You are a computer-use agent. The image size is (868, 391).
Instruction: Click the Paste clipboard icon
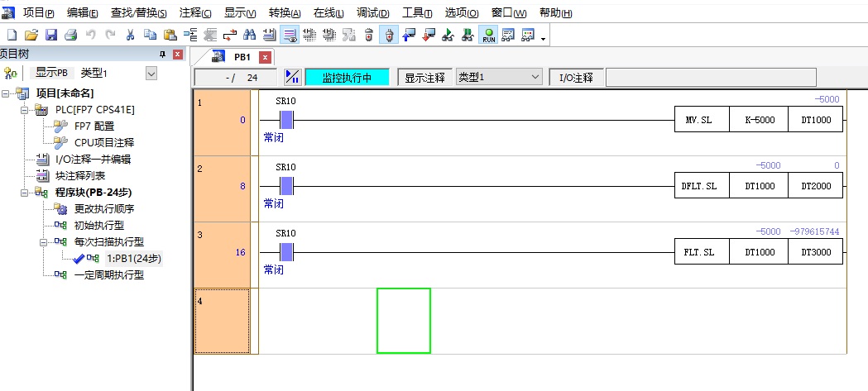click(x=170, y=35)
